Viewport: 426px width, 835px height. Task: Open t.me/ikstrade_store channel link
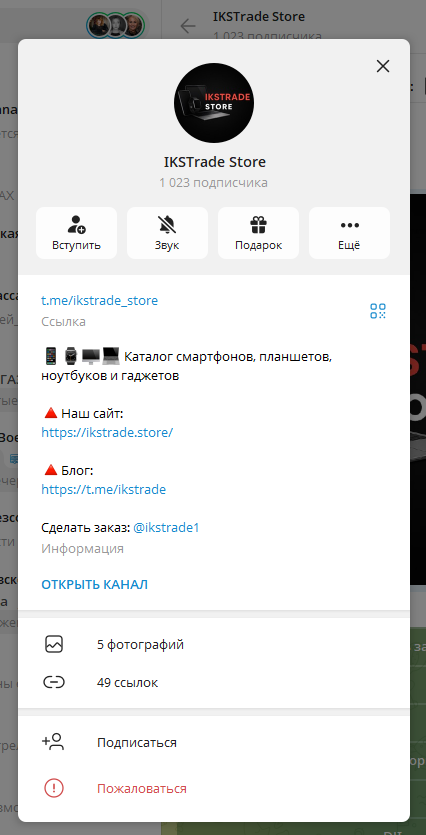click(x=100, y=300)
